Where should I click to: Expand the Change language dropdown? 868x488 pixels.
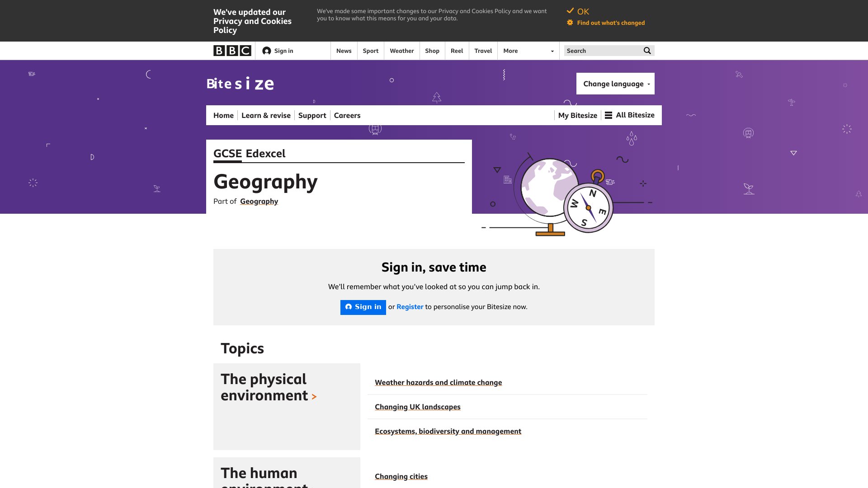(x=615, y=84)
